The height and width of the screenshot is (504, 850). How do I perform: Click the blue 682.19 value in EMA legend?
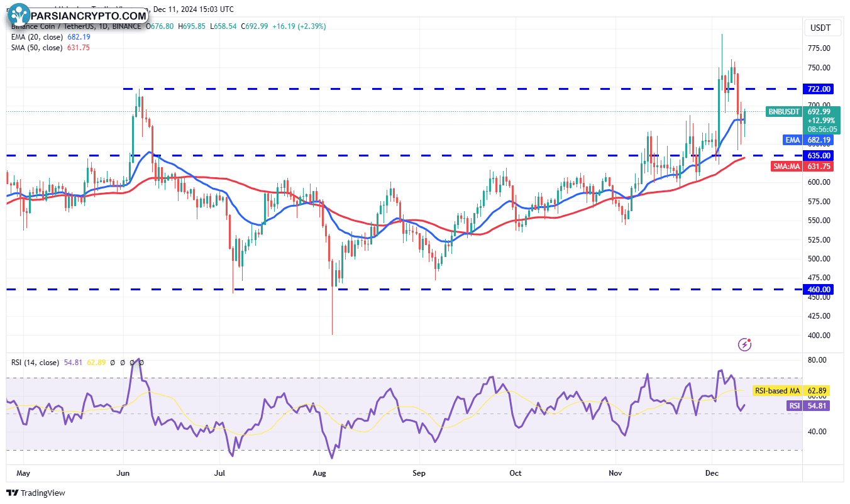click(x=79, y=37)
